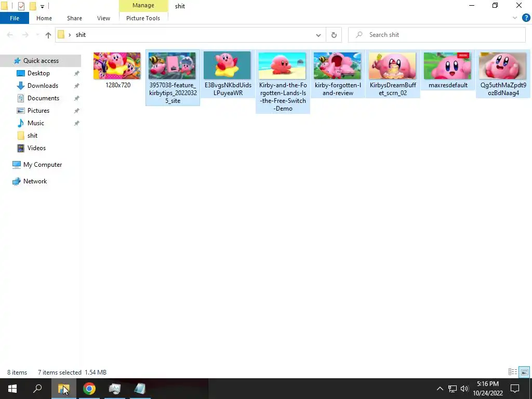Switch to the Home ribbon tab
532x399 pixels.
coord(44,18)
